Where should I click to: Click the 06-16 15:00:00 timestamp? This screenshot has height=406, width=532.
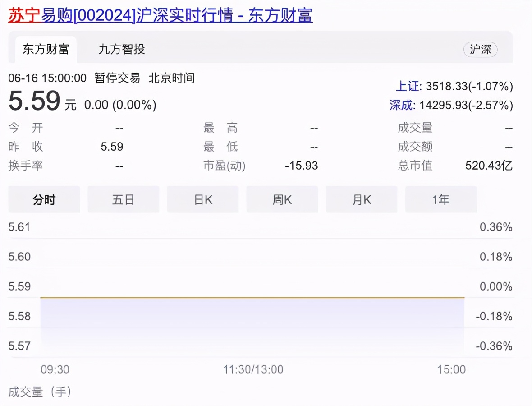47,78
